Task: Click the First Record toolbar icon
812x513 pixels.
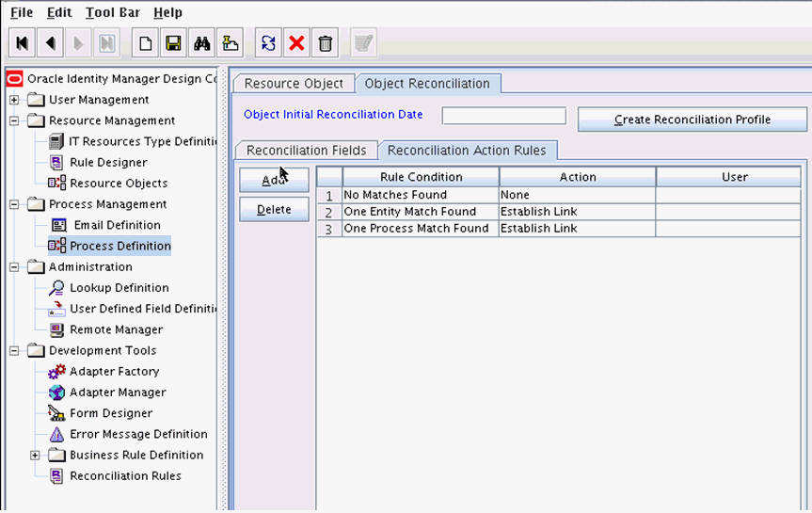Action: click(x=23, y=43)
